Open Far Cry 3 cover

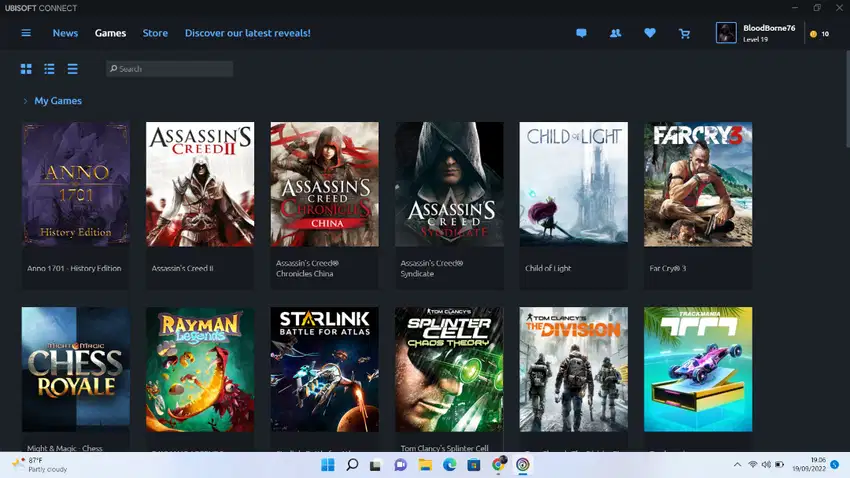point(698,184)
